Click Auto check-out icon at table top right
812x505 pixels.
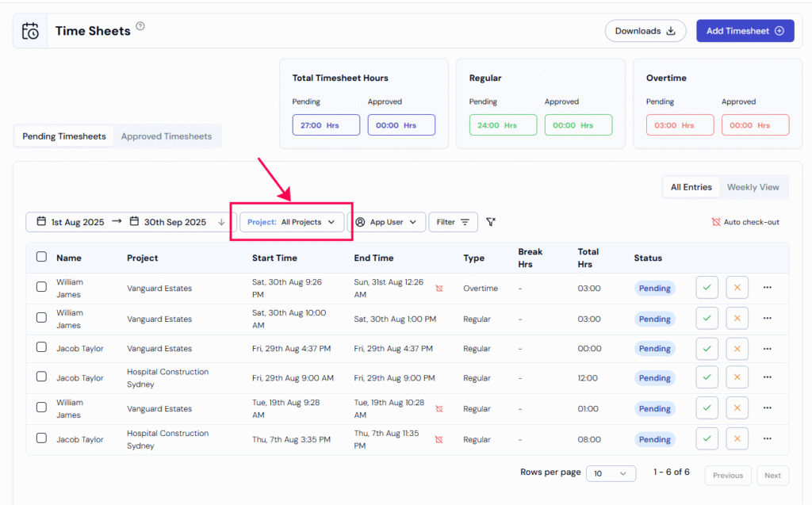716,222
